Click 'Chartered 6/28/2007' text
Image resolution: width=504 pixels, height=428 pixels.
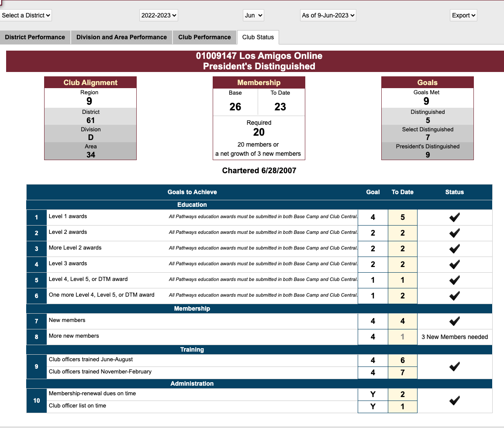coord(259,171)
